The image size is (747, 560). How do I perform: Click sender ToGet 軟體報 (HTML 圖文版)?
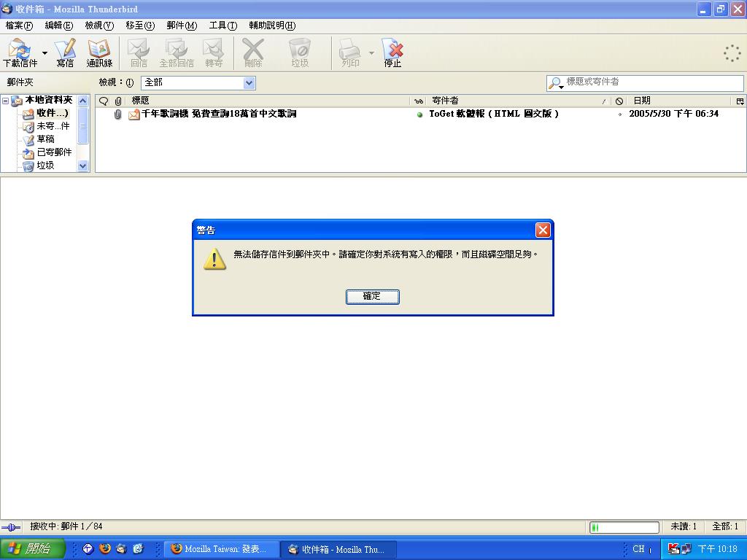[494, 114]
